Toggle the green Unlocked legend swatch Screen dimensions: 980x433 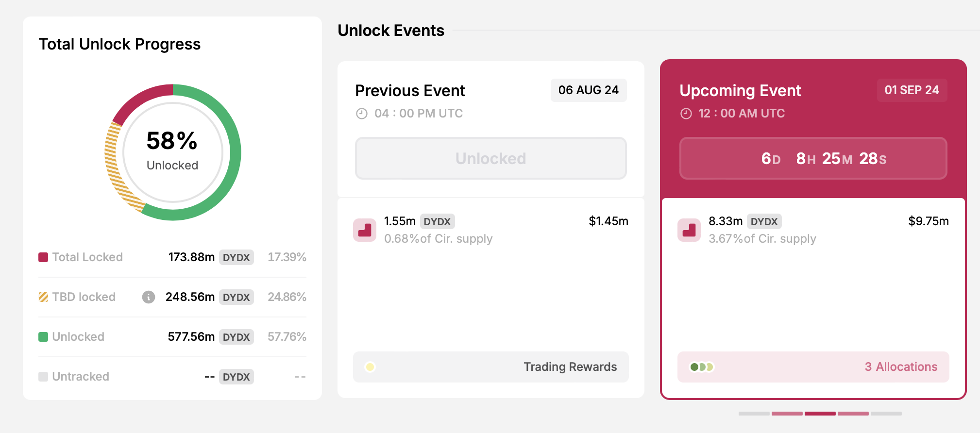coord(43,336)
